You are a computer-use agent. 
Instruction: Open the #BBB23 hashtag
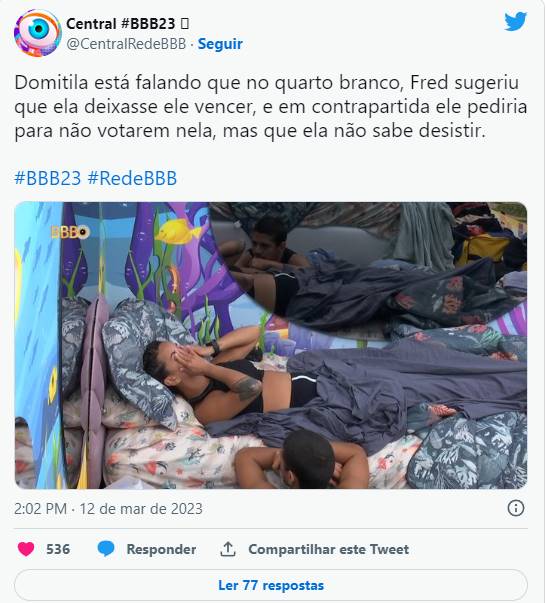point(48,178)
